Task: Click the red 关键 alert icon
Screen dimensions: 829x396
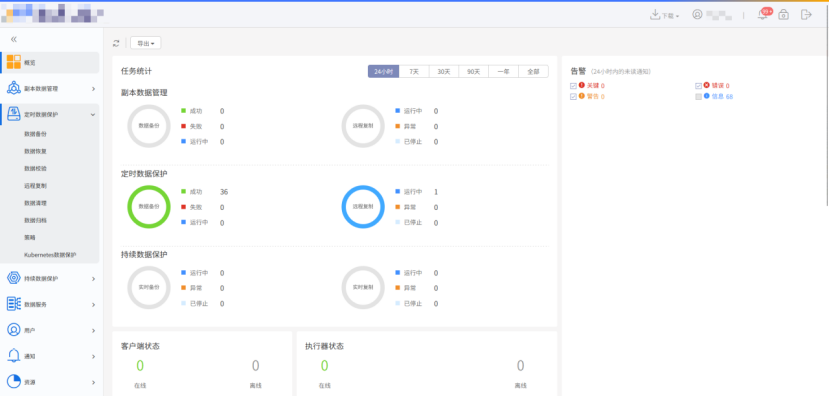Action: pyautogui.click(x=582, y=85)
